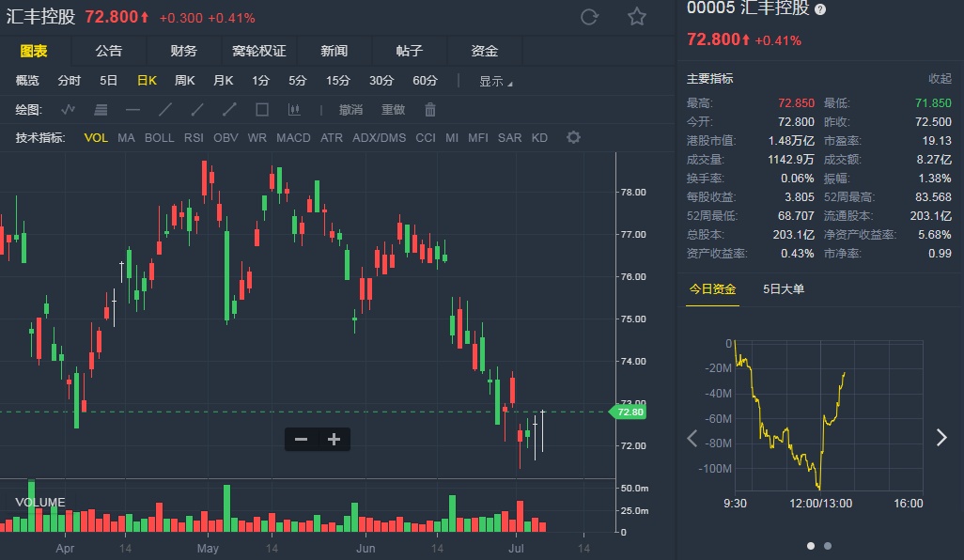Go to next panel with right chevron
964x560 pixels.
(941, 438)
